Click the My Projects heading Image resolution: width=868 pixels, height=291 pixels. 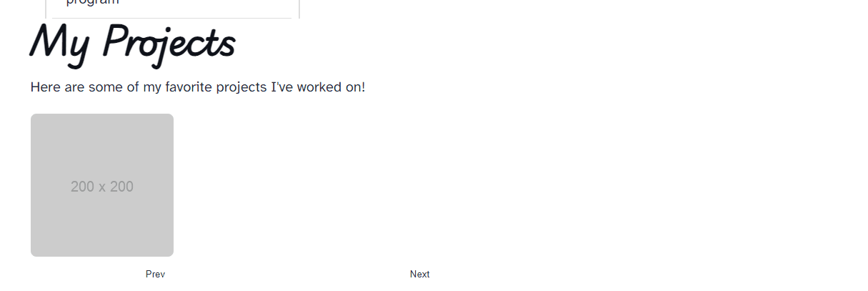133,44
